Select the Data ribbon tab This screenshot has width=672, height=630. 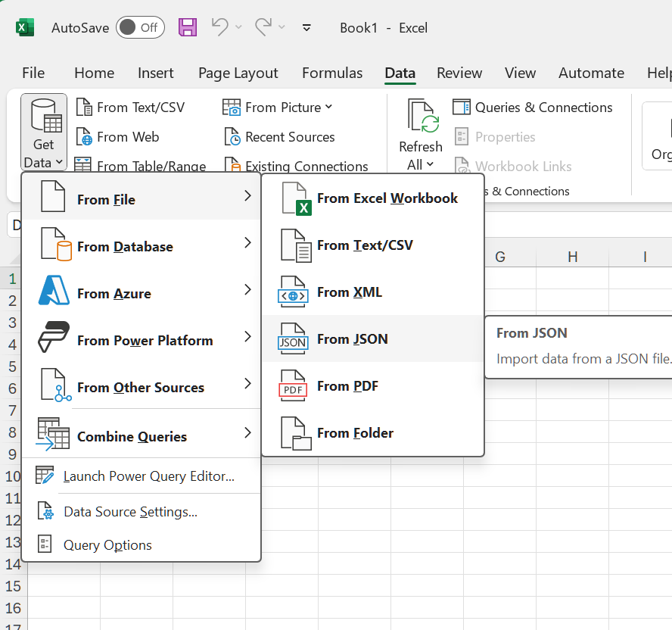[400, 73]
